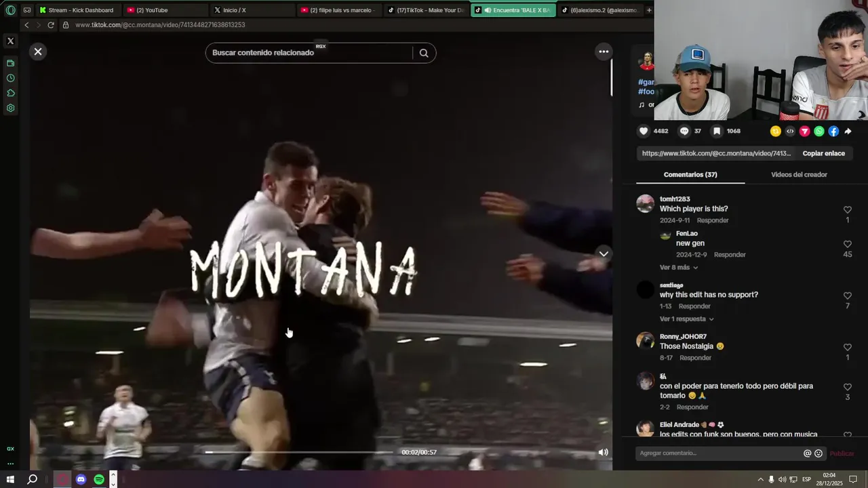Open Settings gear icon in sidebar
This screenshot has height=488, width=868.
click(x=10, y=108)
